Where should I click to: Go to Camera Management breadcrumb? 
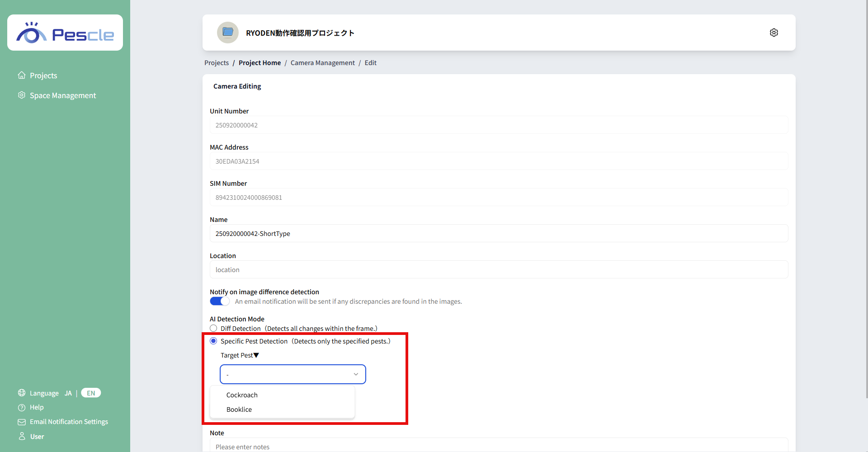coord(323,63)
